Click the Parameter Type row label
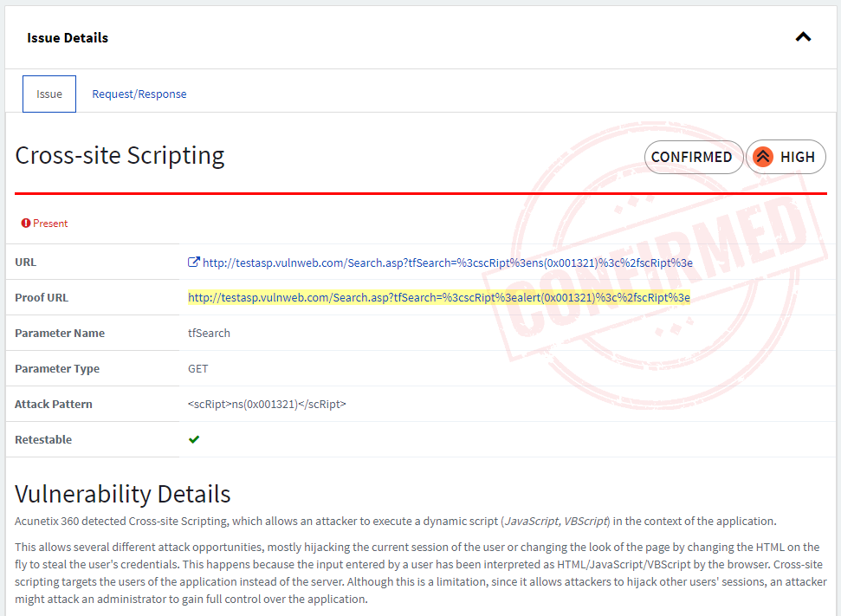The width and height of the screenshot is (841, 616). pos(57,368)
